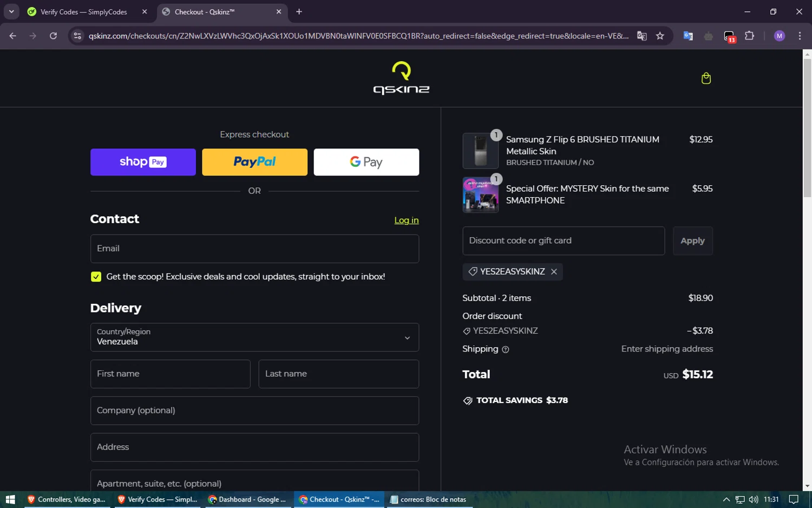Open the shopping bag cart icon
This screenshot has width=812, height=508.
[x=706, y=79]
